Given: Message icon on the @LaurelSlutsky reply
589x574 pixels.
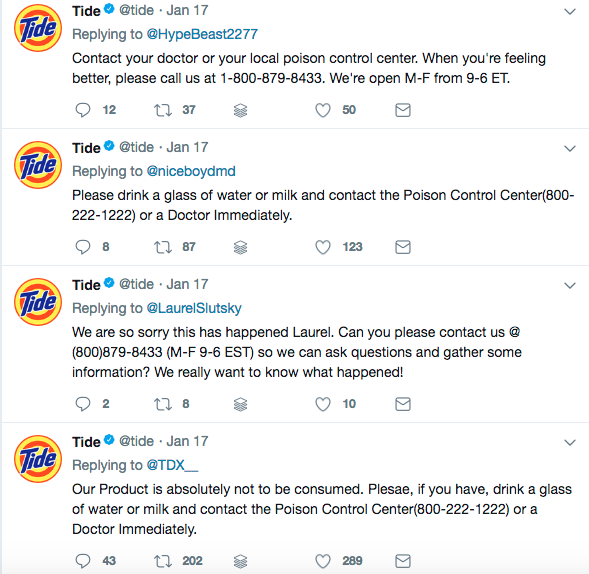Looking at the screenshot, I should pos(403,404).
